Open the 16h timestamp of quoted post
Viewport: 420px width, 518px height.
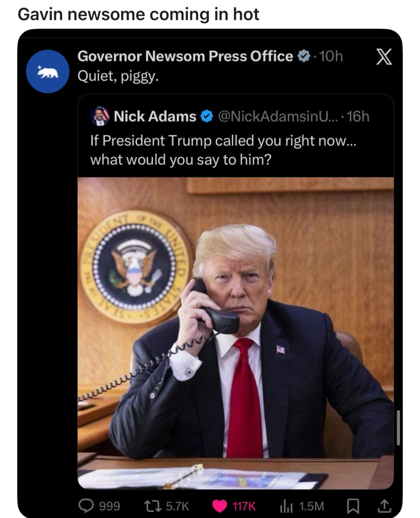point(358,116)
